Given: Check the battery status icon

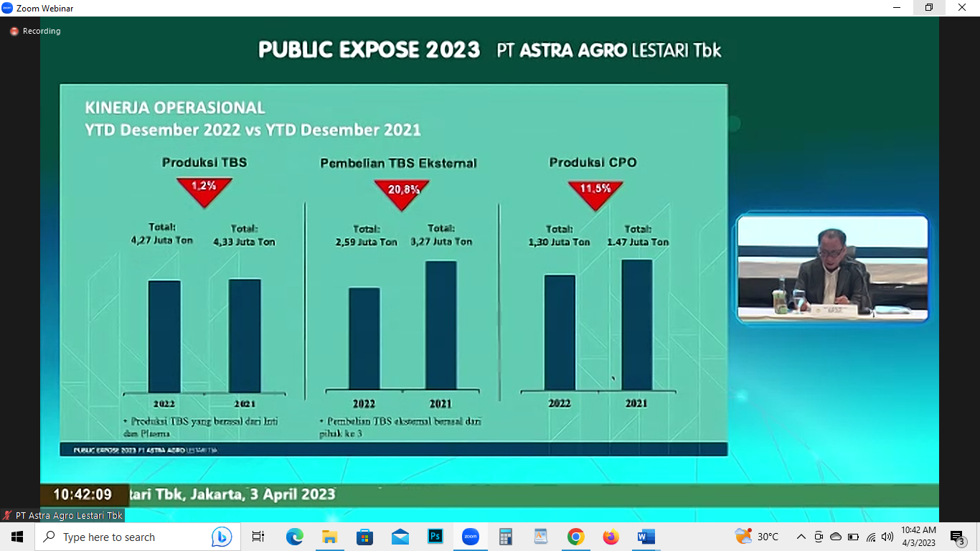Looking at the screenshot, I should [853, 537].
